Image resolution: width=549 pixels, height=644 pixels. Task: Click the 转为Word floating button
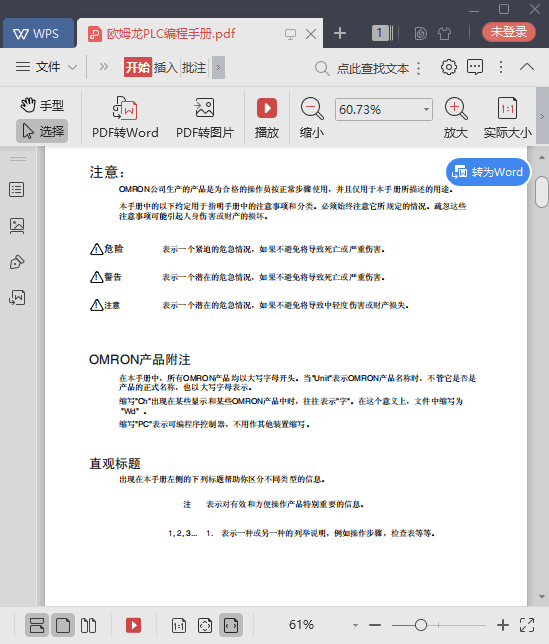(488, 172)
